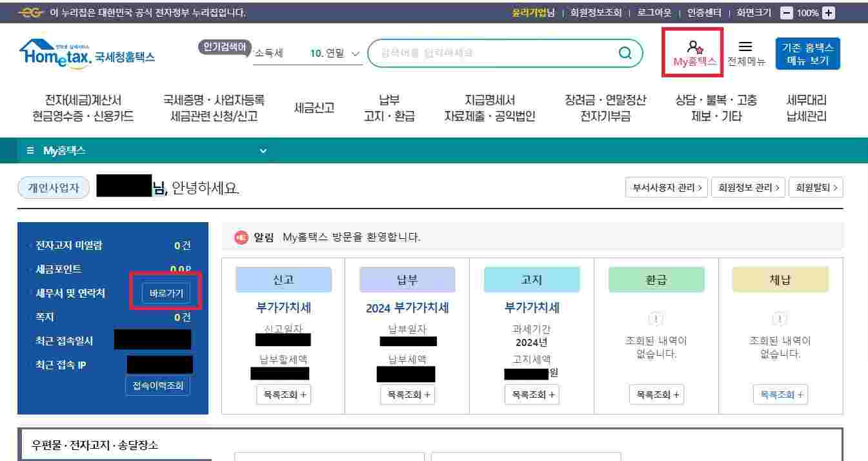Viewport: 868px width, 461px height.
Task: Click 화면크기 label in top bar
Action: [754, 12]
